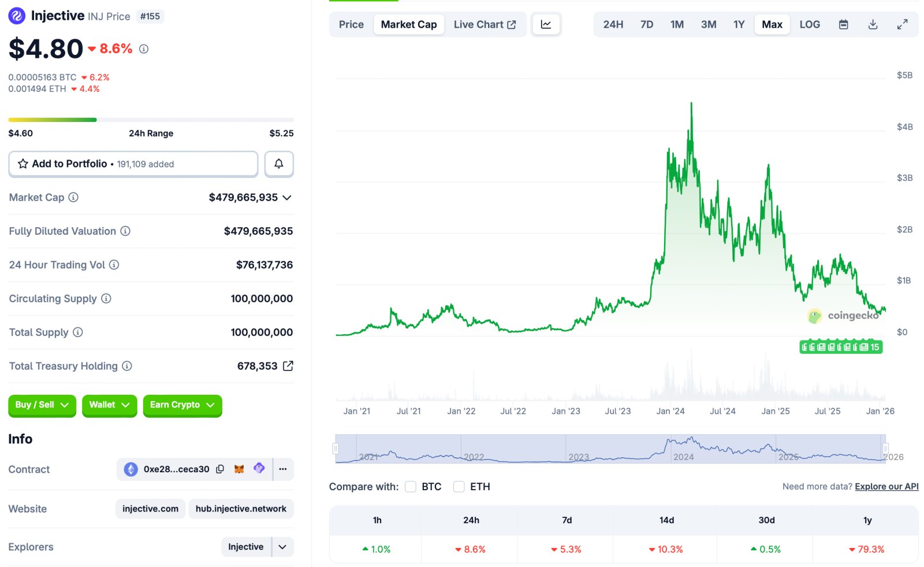924x567 pixels.
Task: Open the calendar date range icon
Action: (843, 24)
